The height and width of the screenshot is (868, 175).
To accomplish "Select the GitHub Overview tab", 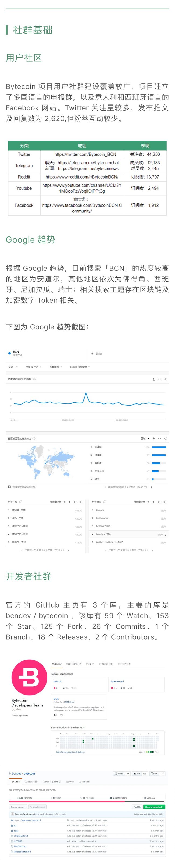I will (57, 664).
